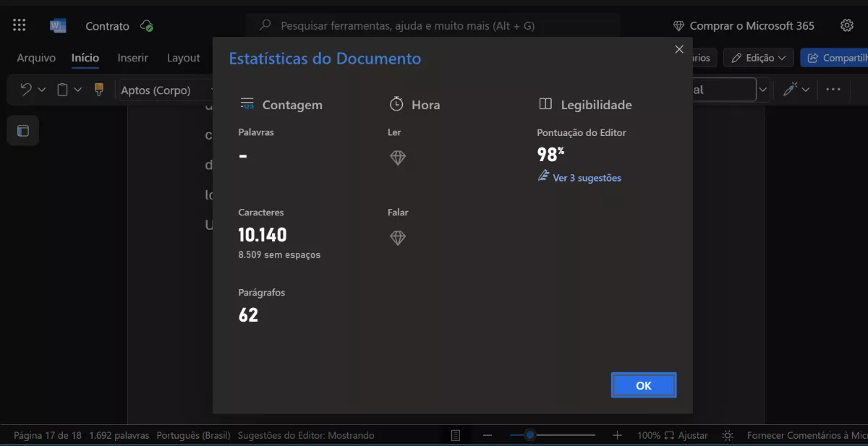The width and height of the screenshot is (868, 446).
Task: Select the Format Painter icon
Action: (x=98, y=90)
